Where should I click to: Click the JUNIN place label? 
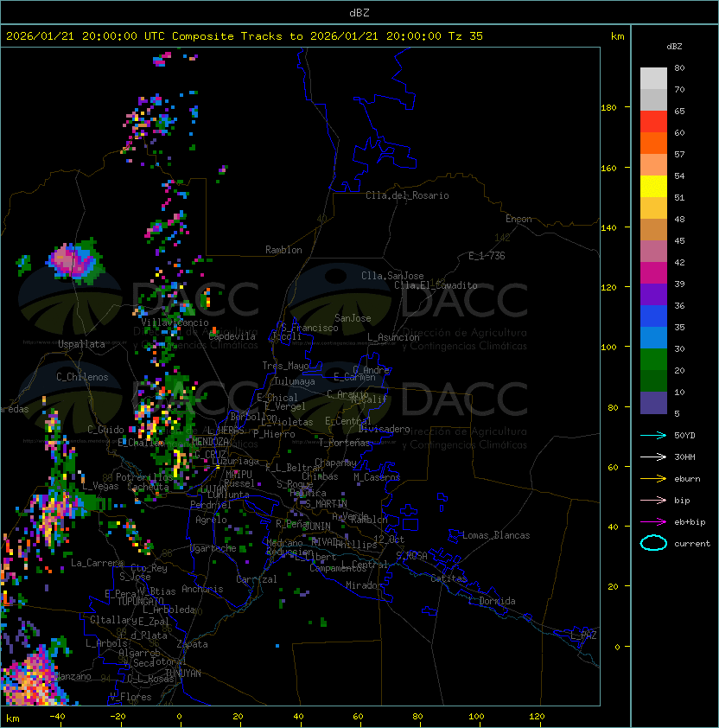pos(318,526)
